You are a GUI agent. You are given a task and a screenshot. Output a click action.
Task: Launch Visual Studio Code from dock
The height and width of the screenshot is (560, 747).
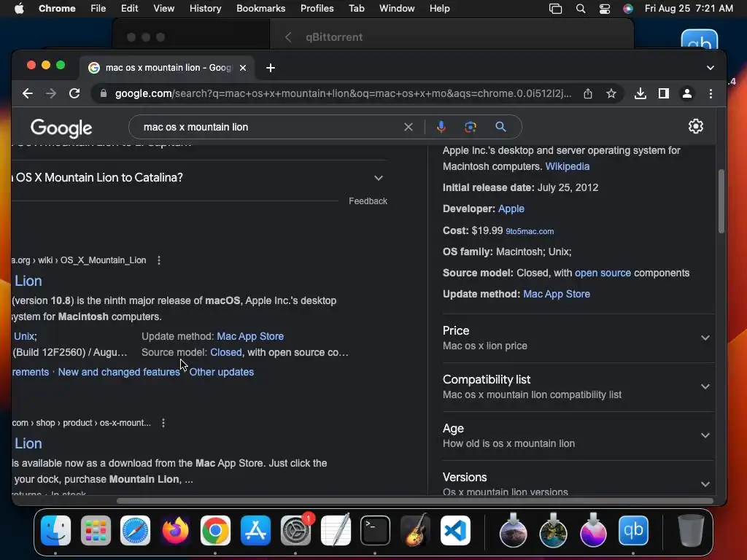(x=455, y=531)
